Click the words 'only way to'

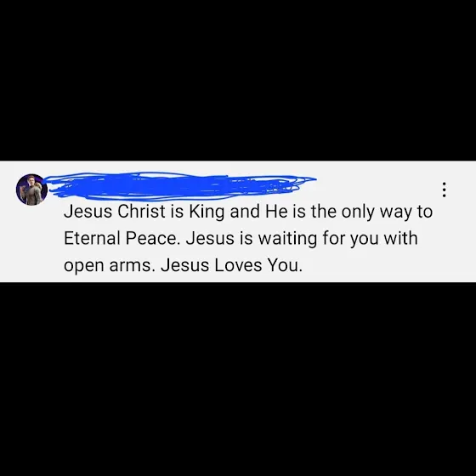point(387,212)
